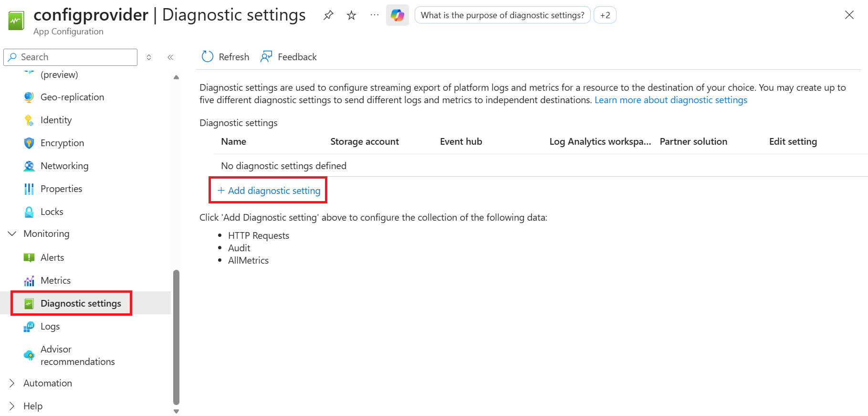The image size is (868, 416).
Task: Select Locks from the sidebar
Action: point(52,212)
